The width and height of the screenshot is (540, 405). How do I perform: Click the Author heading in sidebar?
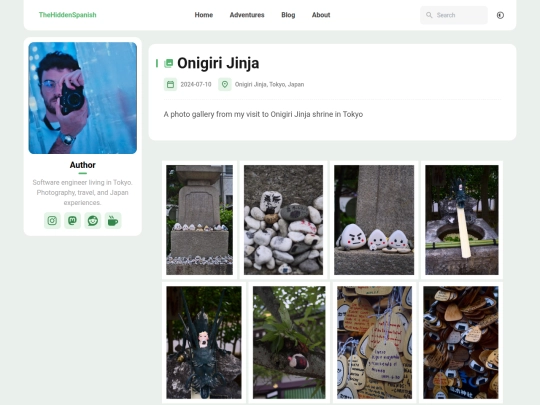click(x=83, y=165)
